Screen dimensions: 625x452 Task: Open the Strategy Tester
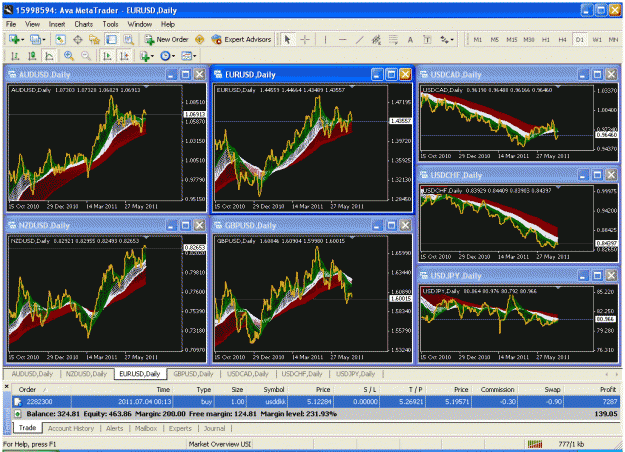[128, 39]
